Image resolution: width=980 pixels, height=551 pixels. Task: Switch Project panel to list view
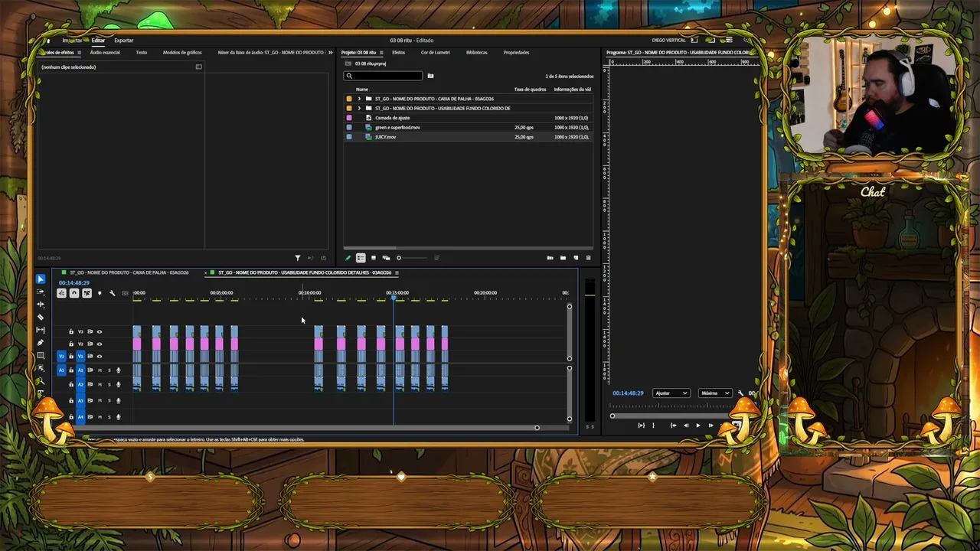pos(361,258)
